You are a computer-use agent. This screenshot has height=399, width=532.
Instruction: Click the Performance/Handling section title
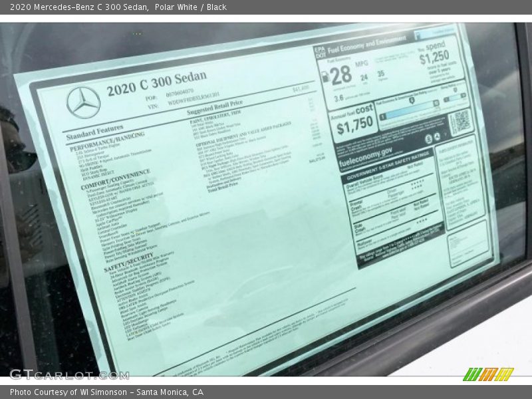point(107,143)
